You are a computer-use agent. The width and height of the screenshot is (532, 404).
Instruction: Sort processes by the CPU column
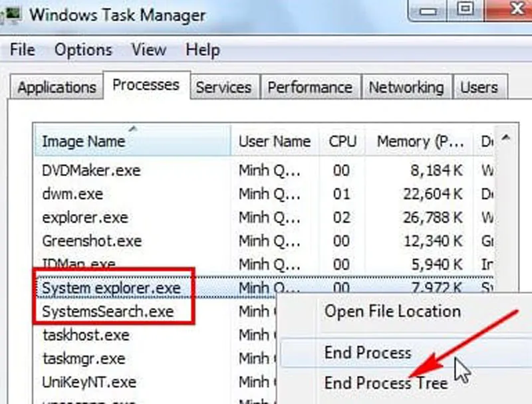[x=341, y=141]
